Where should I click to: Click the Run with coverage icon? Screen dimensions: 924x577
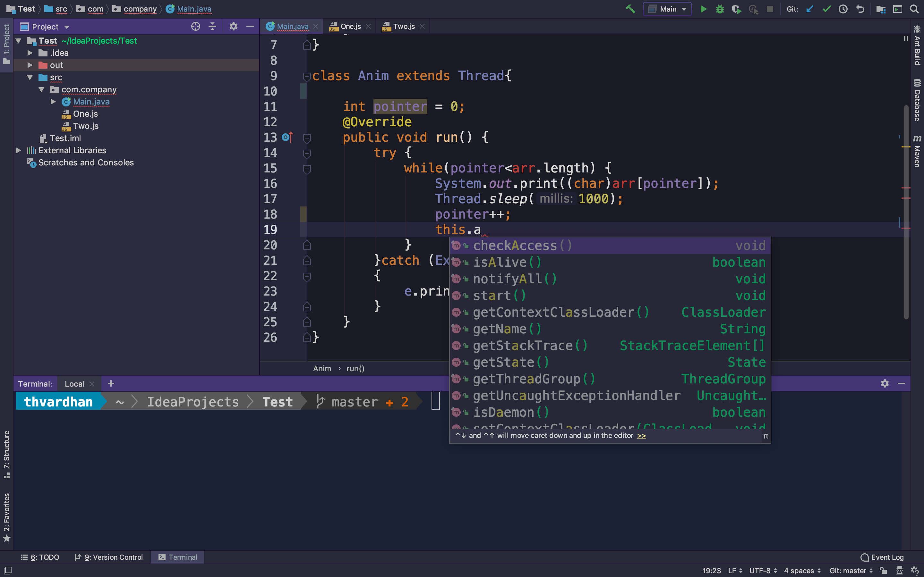coord(736,9)
